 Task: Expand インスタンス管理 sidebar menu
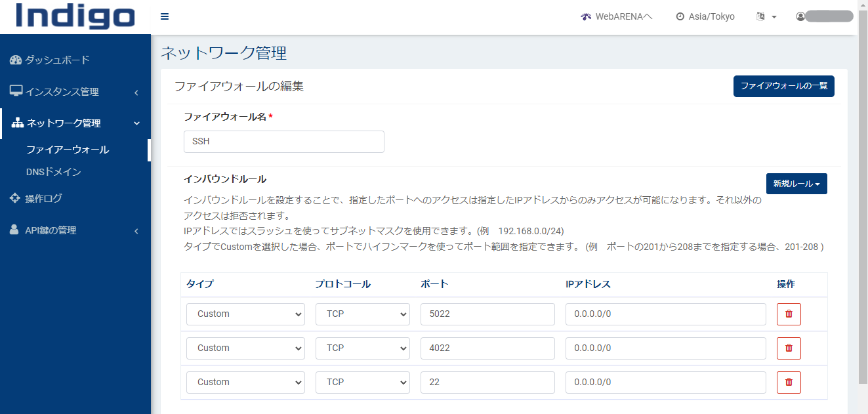pos(75,92)
